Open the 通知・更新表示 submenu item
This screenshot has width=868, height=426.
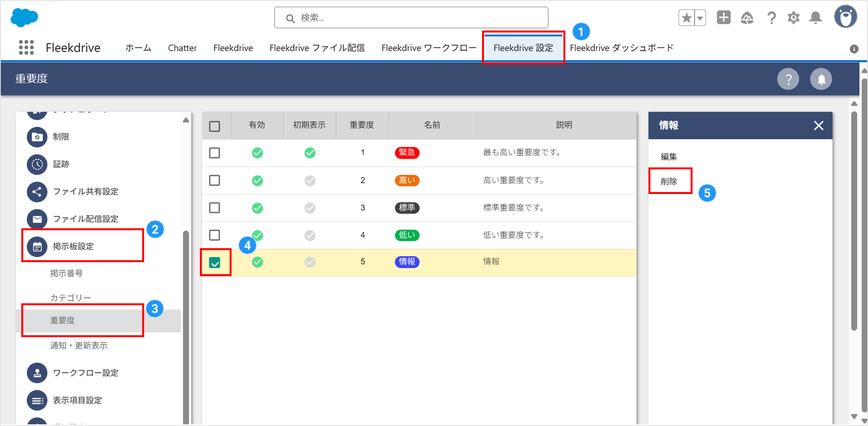(x=79, y=346)
